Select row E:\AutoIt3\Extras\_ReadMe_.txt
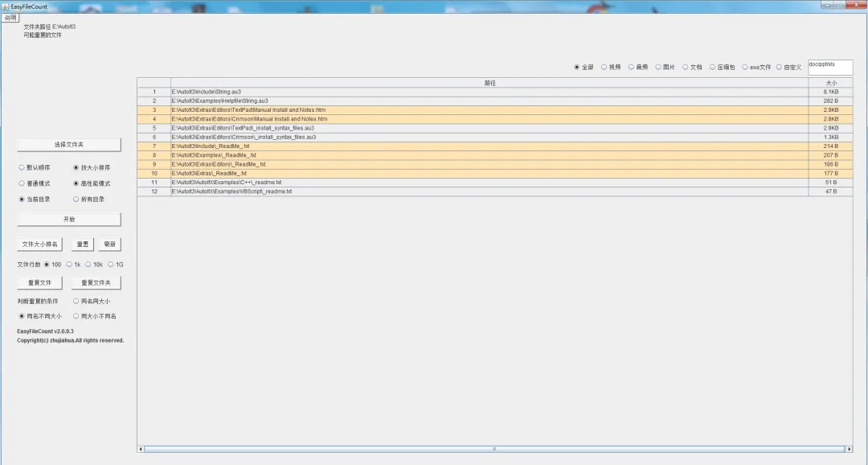Image resolution: width=868 pixels, height=465 pixels. point(495,174)
